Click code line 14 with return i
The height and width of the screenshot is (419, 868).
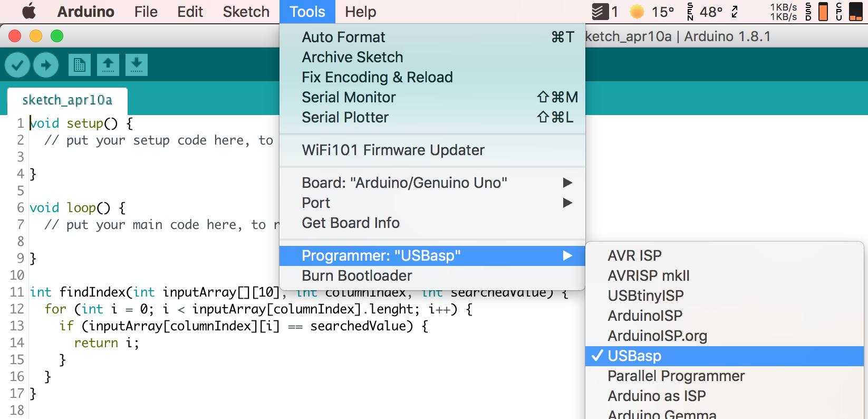point(107,343)
